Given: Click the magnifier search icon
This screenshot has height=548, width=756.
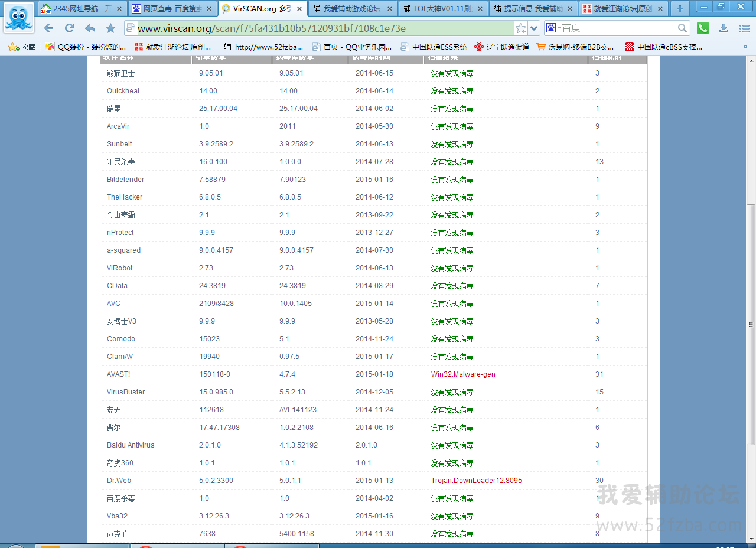Looking at the screenshot, I should [682, 28].
